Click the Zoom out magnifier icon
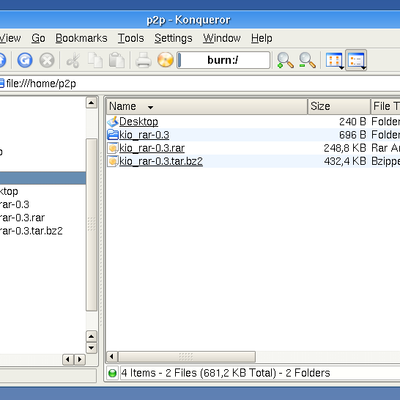This screenshot has height=400, width=400. coord(307,60)
